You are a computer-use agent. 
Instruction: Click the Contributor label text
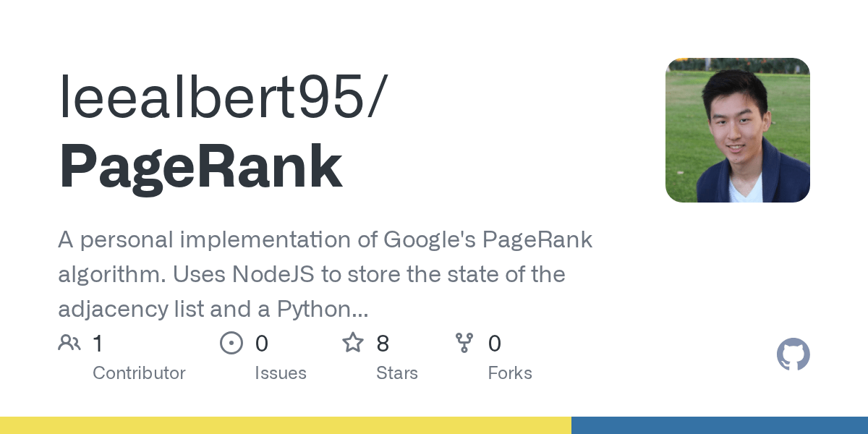click(x=139, y=373)
